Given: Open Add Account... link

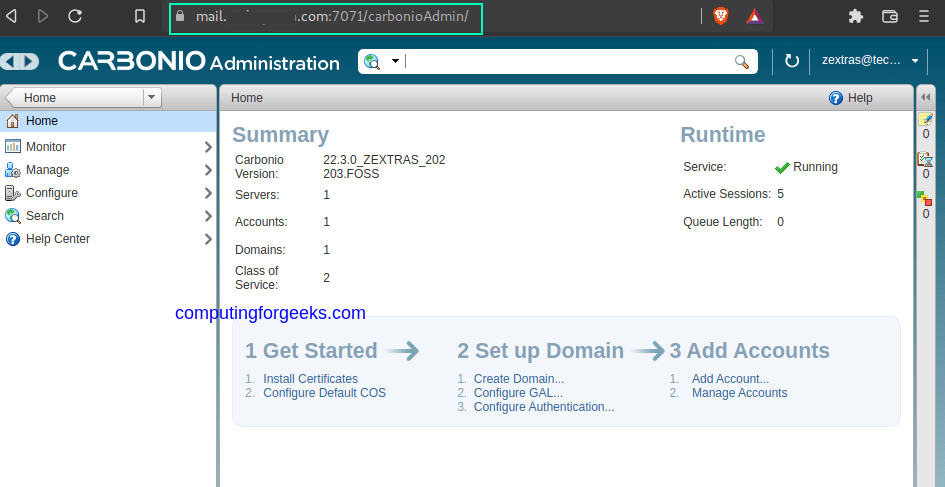Looking at the screenshot, I should pos(730,379).
